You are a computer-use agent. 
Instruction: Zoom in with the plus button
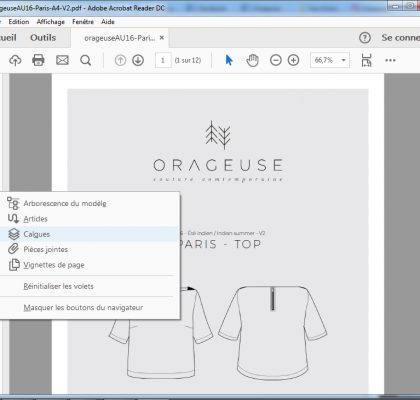pyautogui.click(x=293, y=60)
